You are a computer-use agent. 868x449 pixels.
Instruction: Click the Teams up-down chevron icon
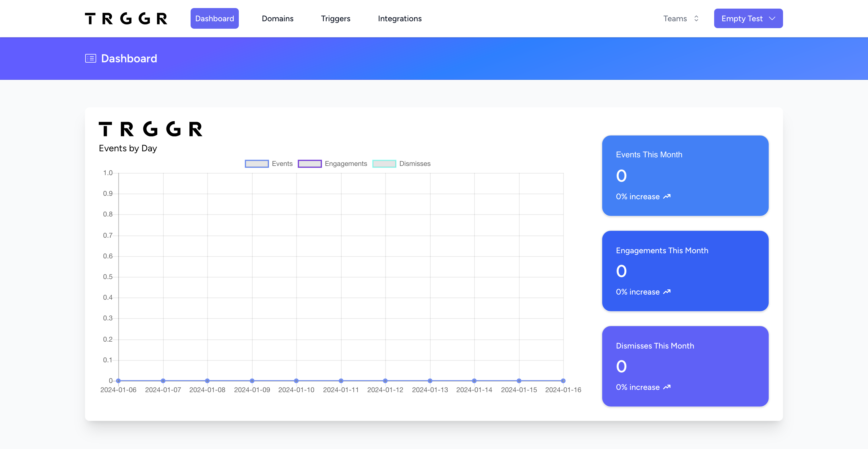[696, 19]
